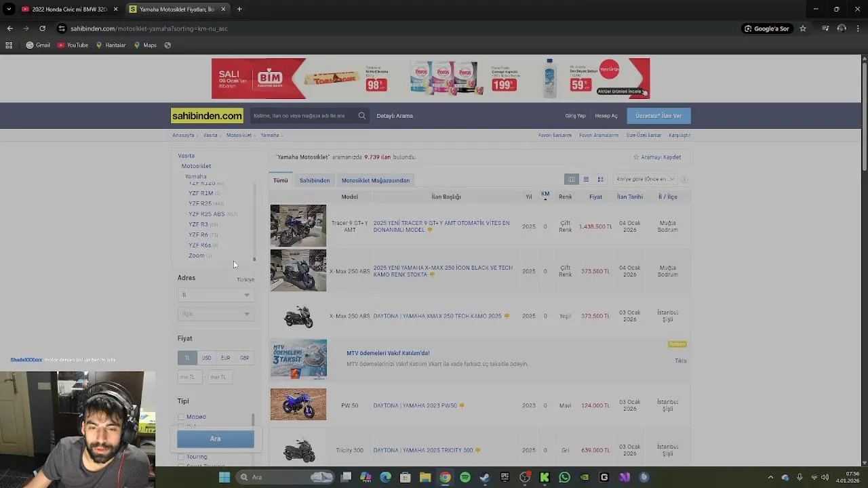
Task: Switch to list view icon
Action: [586, 180]
